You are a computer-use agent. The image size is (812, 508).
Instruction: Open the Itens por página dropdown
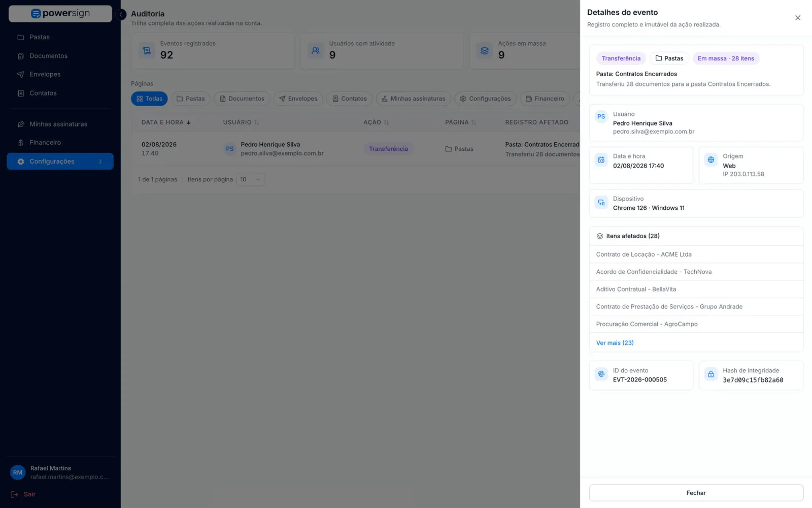pos(251,179)
